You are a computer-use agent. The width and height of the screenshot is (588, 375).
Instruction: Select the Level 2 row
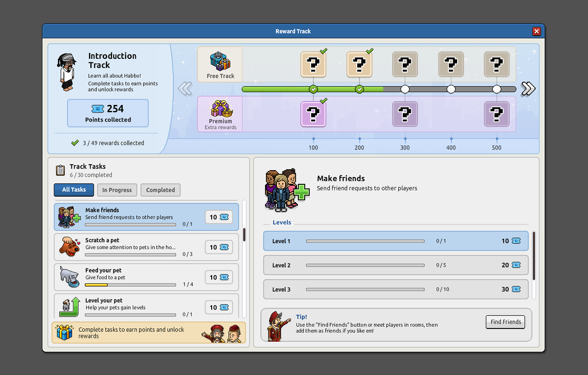click(396, 265)
